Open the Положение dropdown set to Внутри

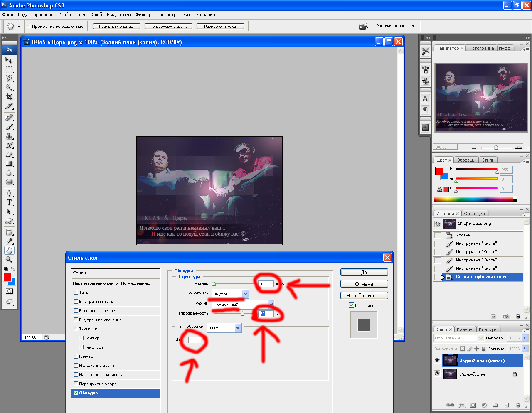click(x=245, y=294)
